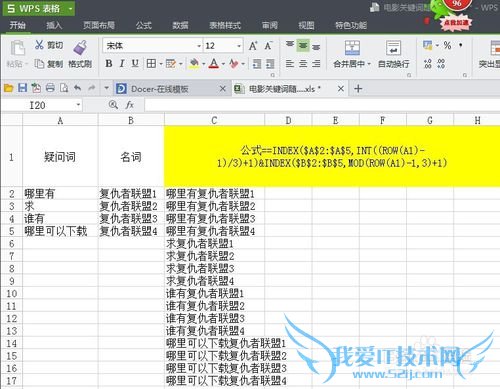Toggle Italic formatting
The image size is (500, 389).
click(122, 63)
